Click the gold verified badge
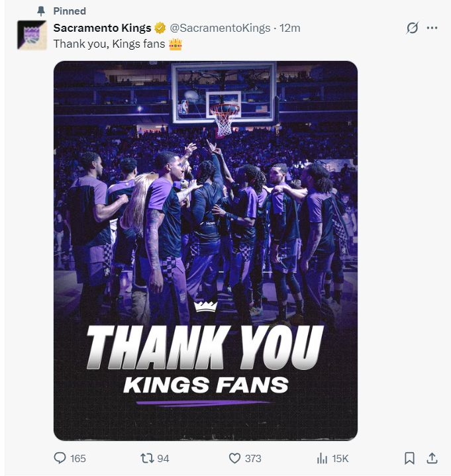Viewport: 451px width, 476px height. 160,28
